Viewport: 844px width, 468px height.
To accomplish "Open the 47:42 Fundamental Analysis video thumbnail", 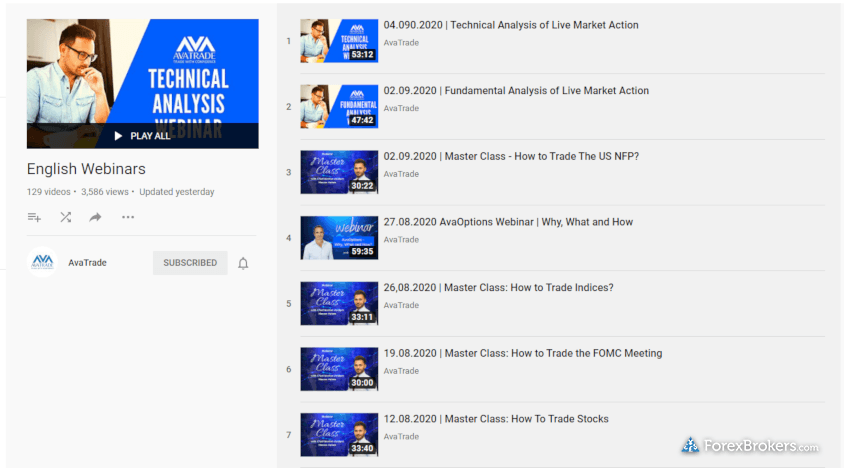I will [x=339, y=107].
